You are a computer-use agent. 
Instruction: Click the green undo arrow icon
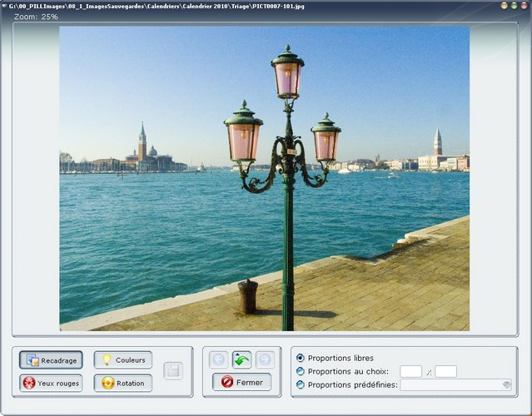click(x=241, y=359)
